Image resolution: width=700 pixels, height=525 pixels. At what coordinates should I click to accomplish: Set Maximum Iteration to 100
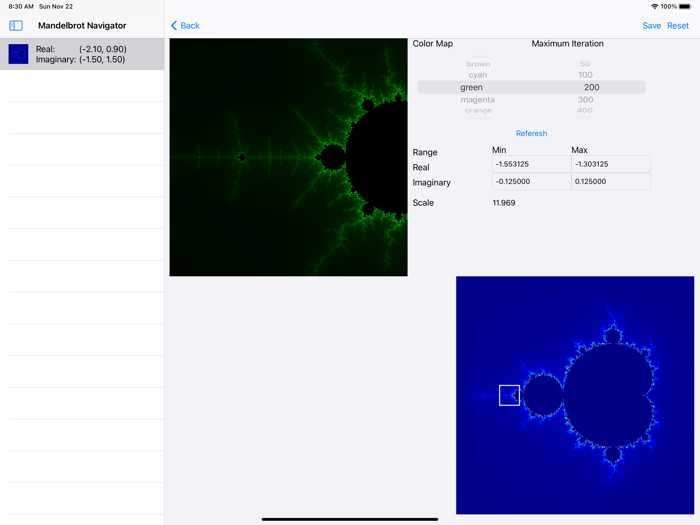pos(585,75)
